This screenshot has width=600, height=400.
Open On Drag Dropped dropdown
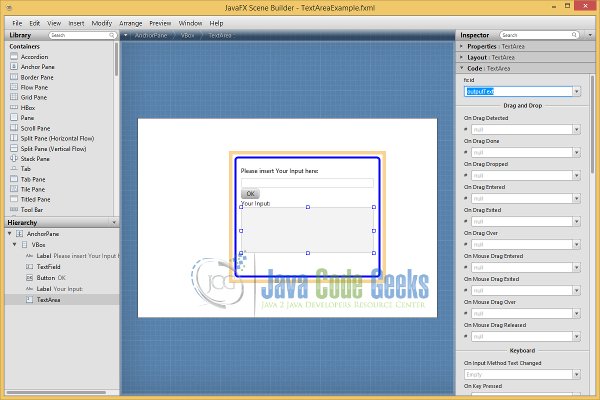coord(576,176)
